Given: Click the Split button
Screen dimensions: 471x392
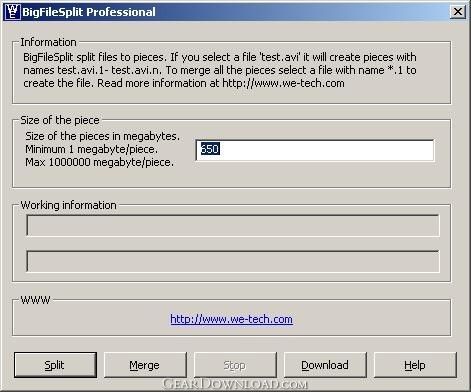Looking at the screenshot, I should click(55, 365).
